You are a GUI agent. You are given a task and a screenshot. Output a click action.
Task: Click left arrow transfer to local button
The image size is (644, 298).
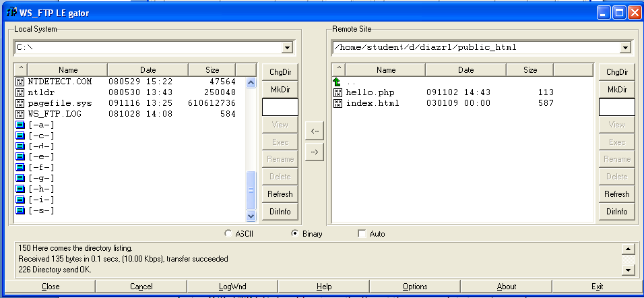point(315,131)
